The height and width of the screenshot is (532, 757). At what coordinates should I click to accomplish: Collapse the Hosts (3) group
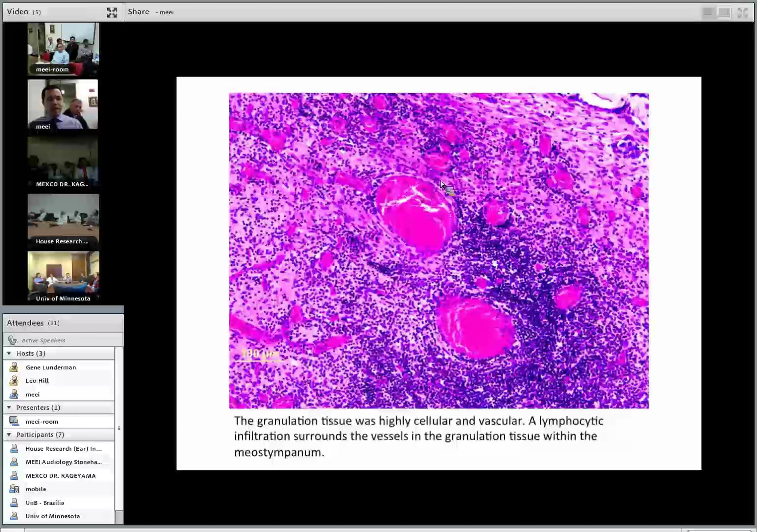[9, 353]
